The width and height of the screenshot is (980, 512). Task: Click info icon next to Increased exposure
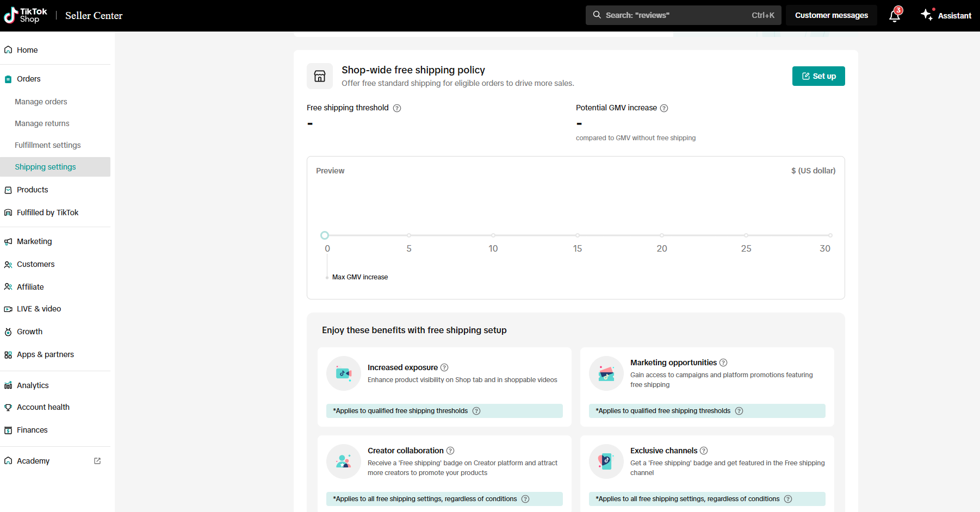pos(444,367)
